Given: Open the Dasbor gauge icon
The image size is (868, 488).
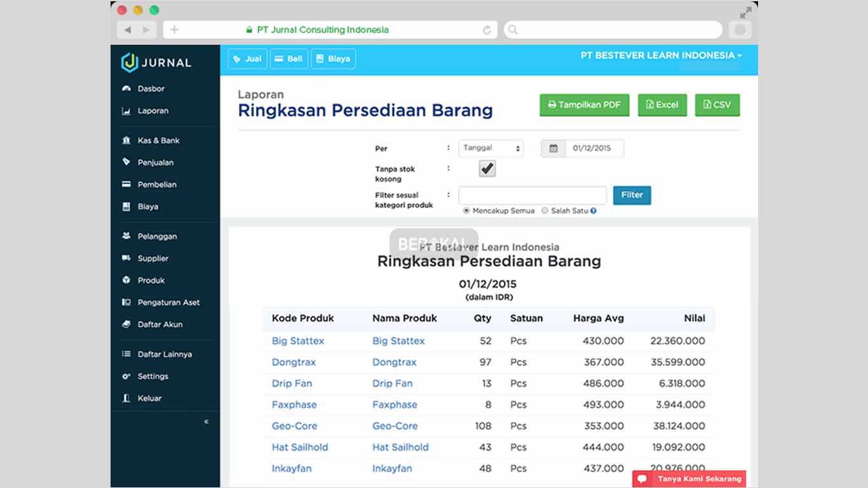Looking at the screenshot, I should tap(126, 89).
